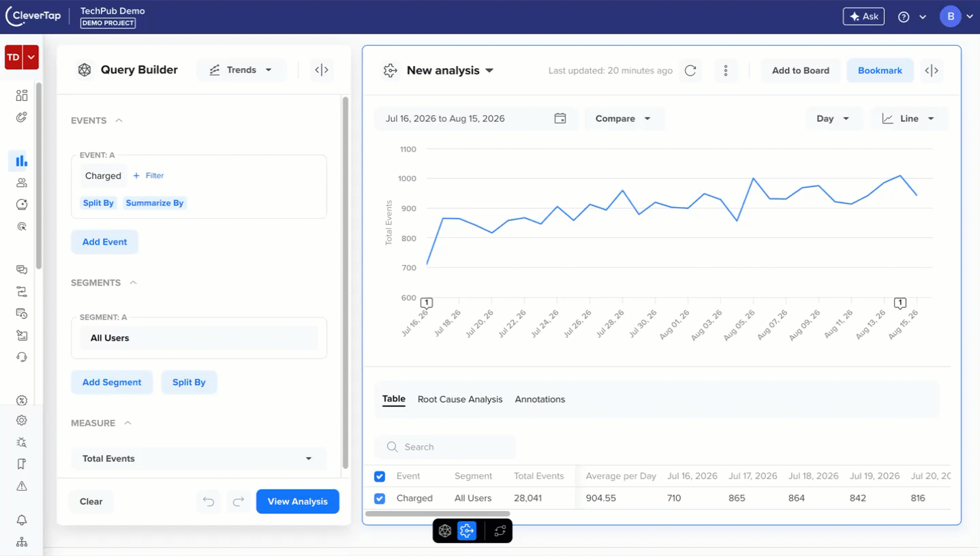This screenshot has height=556, width=980.
Task: Select the polyhedron icon in the bottom floating toolbar
Action: pos(445,531)
